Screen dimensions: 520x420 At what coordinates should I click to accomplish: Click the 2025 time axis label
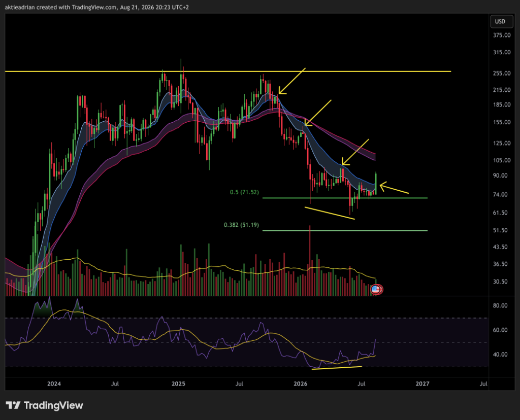tap(178, 384)
